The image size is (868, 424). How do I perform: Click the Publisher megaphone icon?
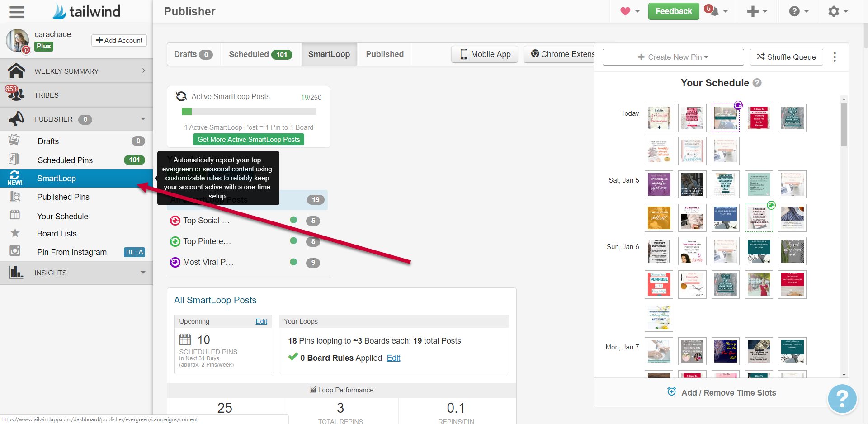pos(16,118)
